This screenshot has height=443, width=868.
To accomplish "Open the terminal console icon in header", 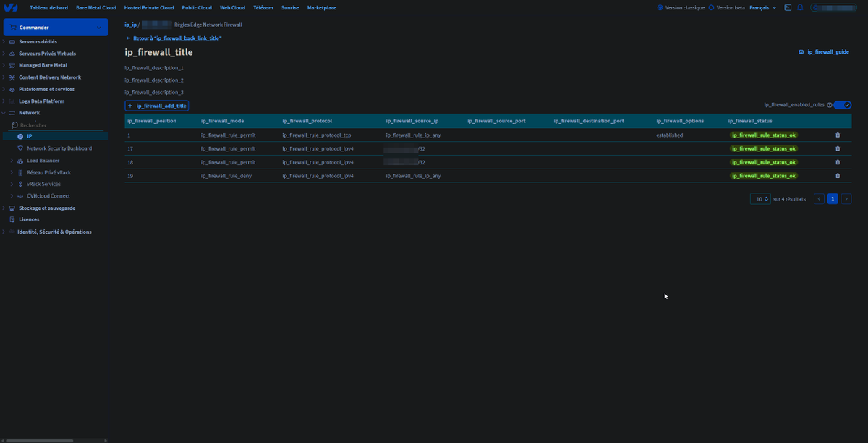I will (788, 7).
